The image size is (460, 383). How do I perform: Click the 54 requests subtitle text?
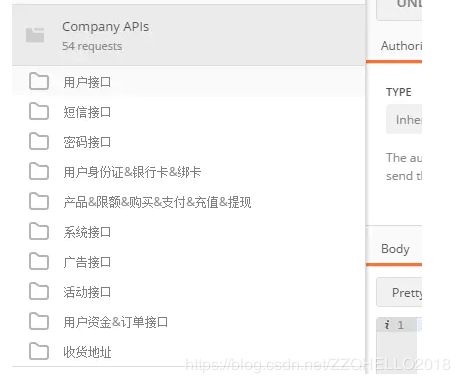pos(92,46)
